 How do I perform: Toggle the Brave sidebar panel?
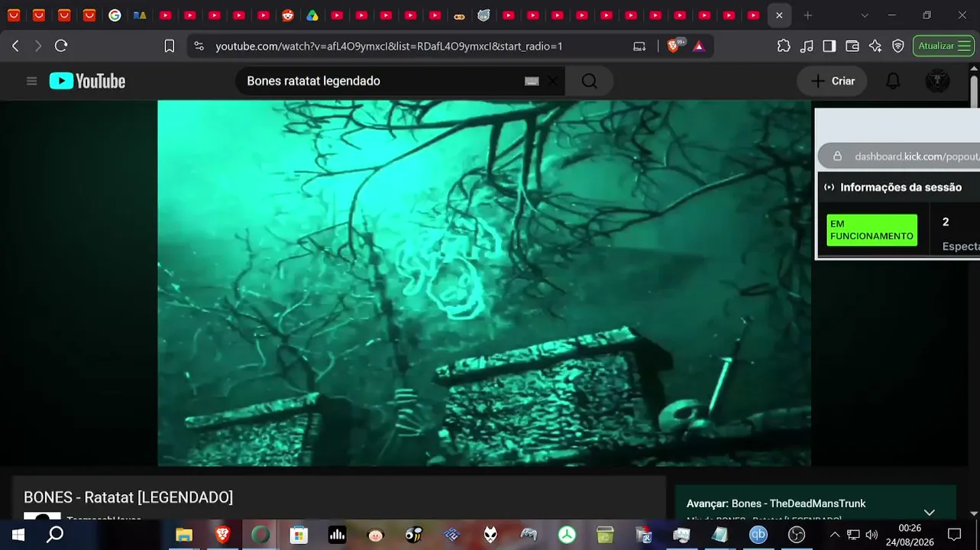(830, 46)
